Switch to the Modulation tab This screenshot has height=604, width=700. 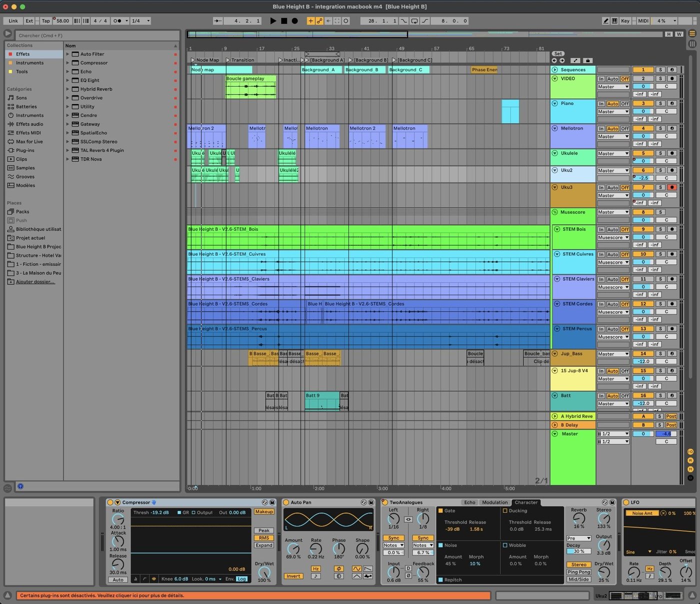(x=494, y=502)
